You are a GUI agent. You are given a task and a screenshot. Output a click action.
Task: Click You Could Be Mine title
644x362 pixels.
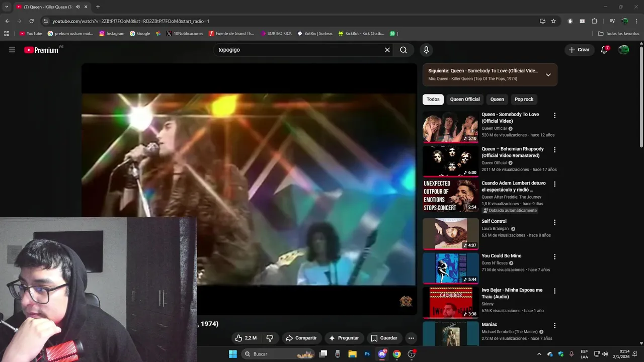502,256
